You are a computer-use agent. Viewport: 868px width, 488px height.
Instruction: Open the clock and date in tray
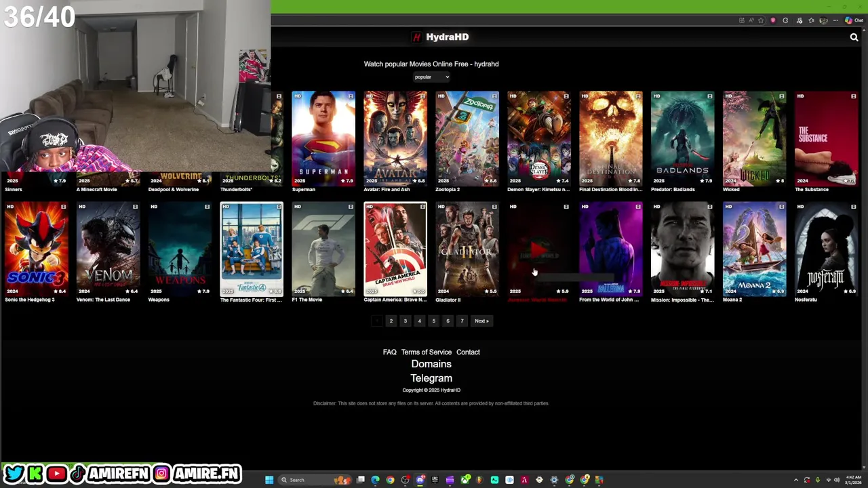pos(853,480)
